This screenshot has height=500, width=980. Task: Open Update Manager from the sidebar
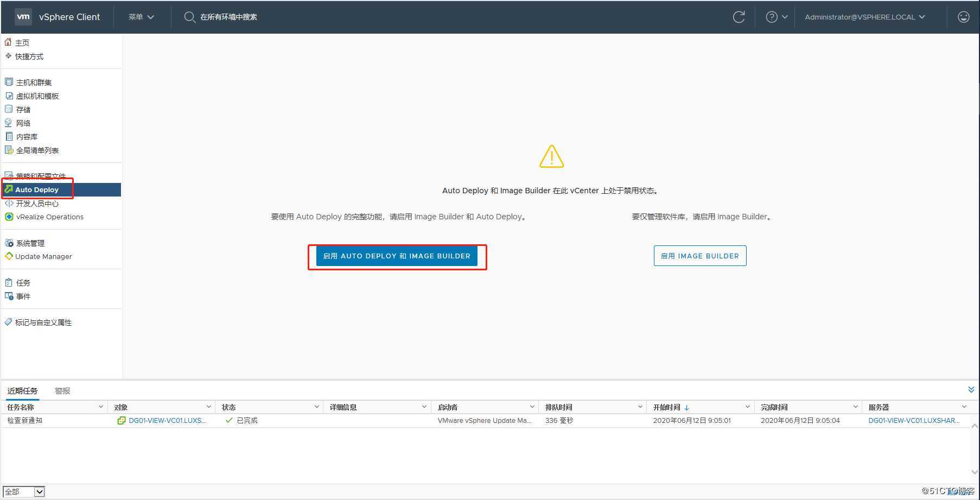click(43, 256)
